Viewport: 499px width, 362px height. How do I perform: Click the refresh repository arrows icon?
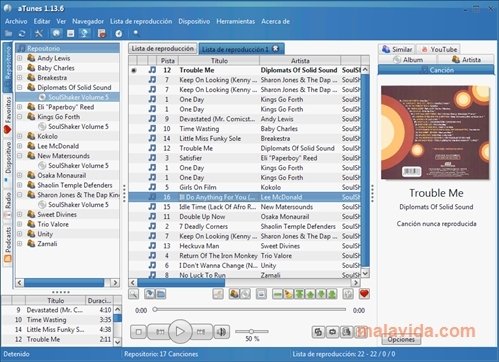coord(22,33)
